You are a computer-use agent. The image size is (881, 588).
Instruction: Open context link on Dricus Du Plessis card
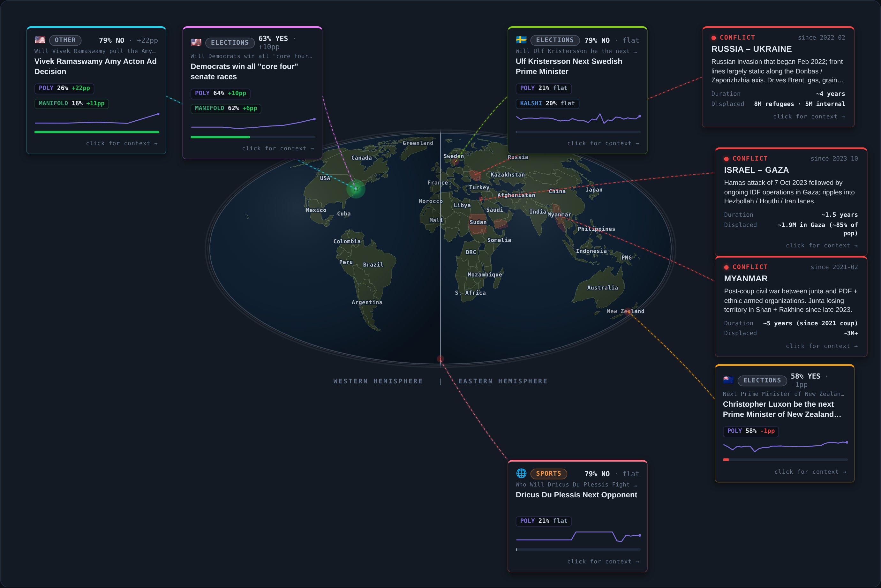pos(603,562)
